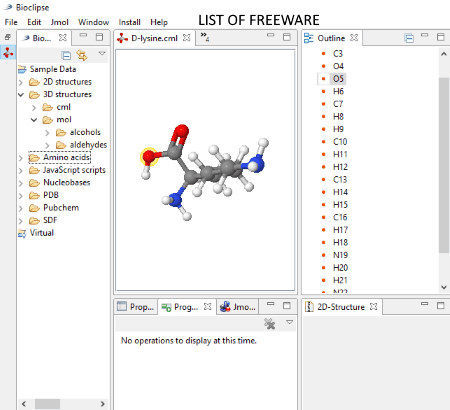The height and width of the screenshot is (410, 450).
Task: Expand the Pubchem folder
Action: tap(21, 208)
